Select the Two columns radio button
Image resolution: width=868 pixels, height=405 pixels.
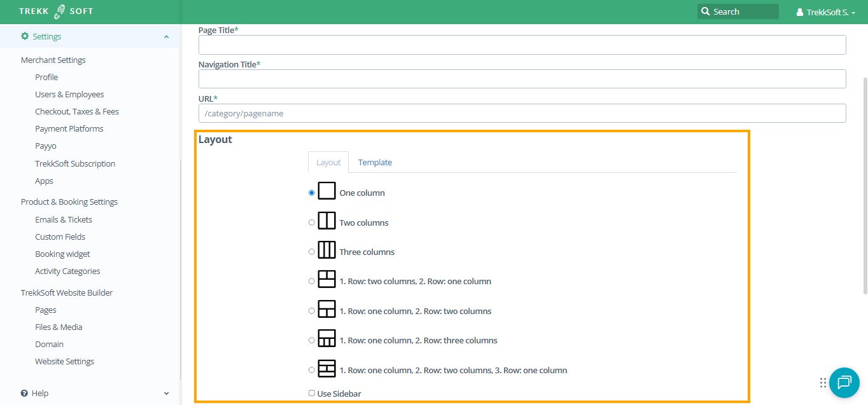pos(312,223)
